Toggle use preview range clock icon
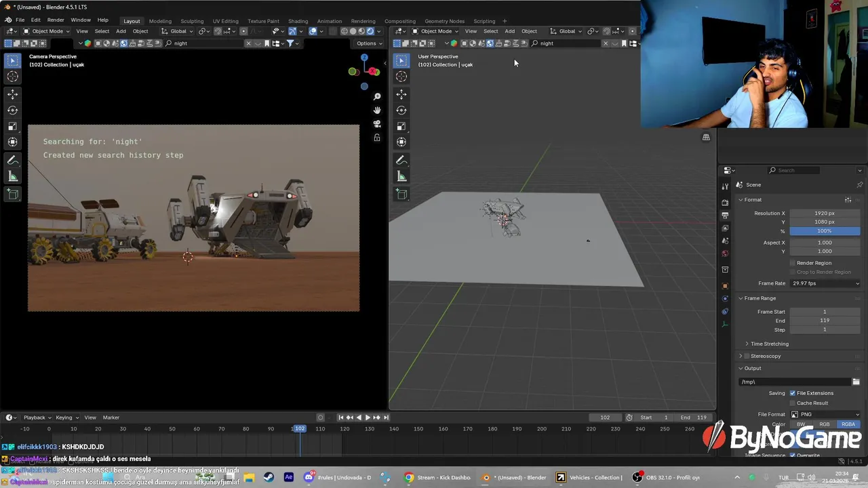 (629, 418)
